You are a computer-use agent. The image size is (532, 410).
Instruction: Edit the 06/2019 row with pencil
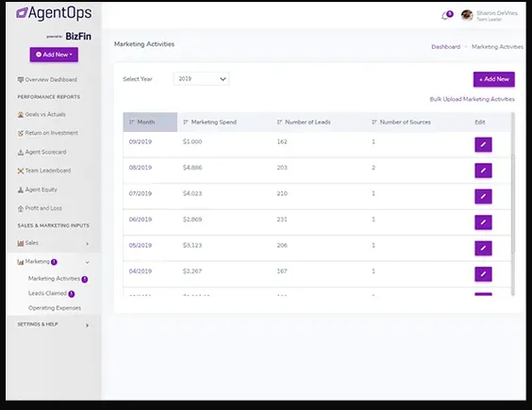point(483,222)
